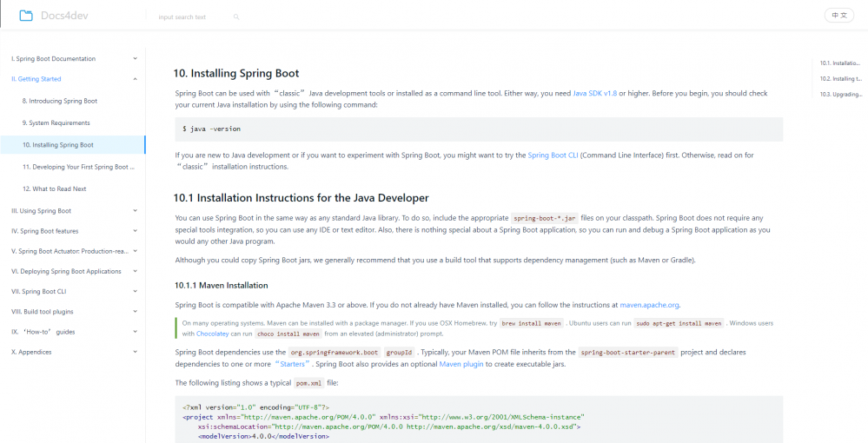Click the search magnifier icon
The width and height of the screenshot is (868, 443).
(236, 17)
